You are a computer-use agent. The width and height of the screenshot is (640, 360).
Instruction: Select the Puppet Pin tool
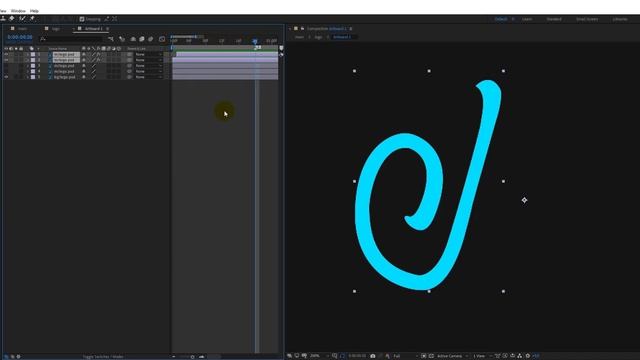tap(32, 19)
